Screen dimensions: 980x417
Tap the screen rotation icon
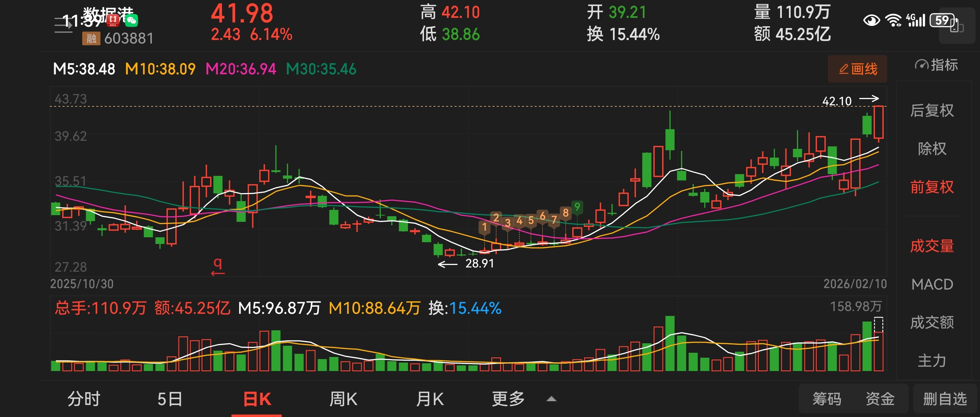[x=956, y=26]
